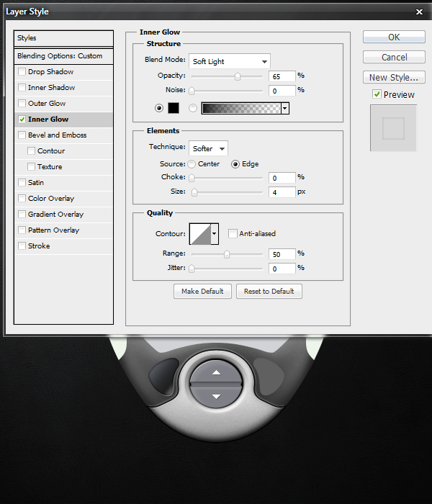Image resolution: width=432 pixels, height=504 pixels.
Task: Select the gradient radio button
Action: pos(193,108)
